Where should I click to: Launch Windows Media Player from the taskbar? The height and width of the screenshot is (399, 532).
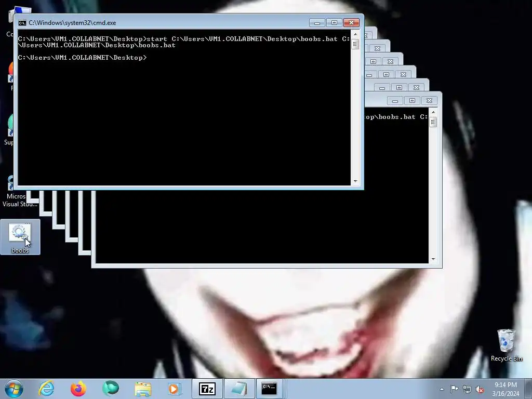(x=175, y=389)
